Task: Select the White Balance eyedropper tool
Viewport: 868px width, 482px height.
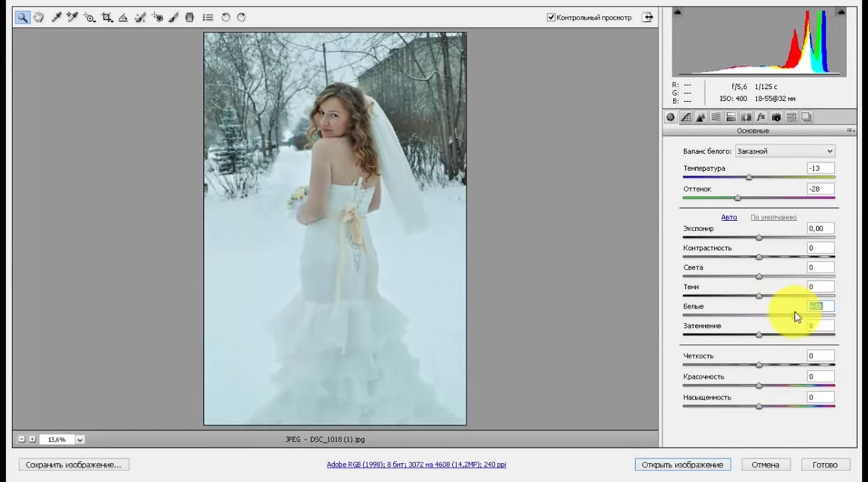Action: point(56,17)
